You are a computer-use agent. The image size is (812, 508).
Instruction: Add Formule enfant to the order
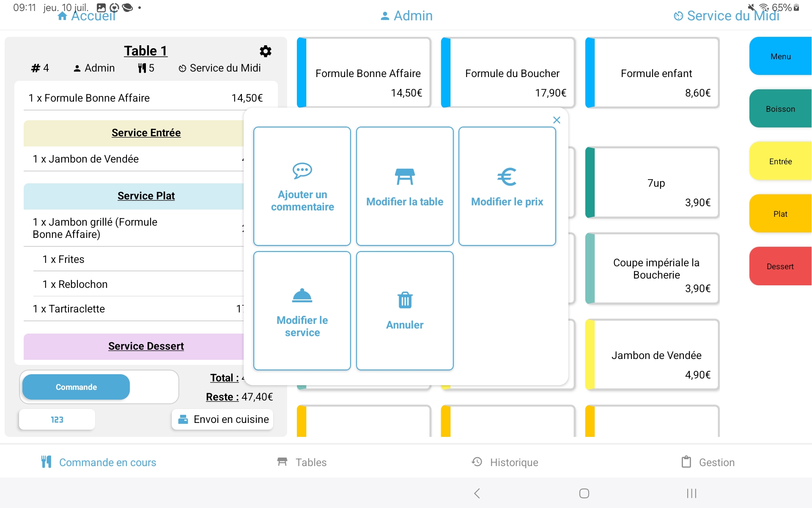pos(652,72)
